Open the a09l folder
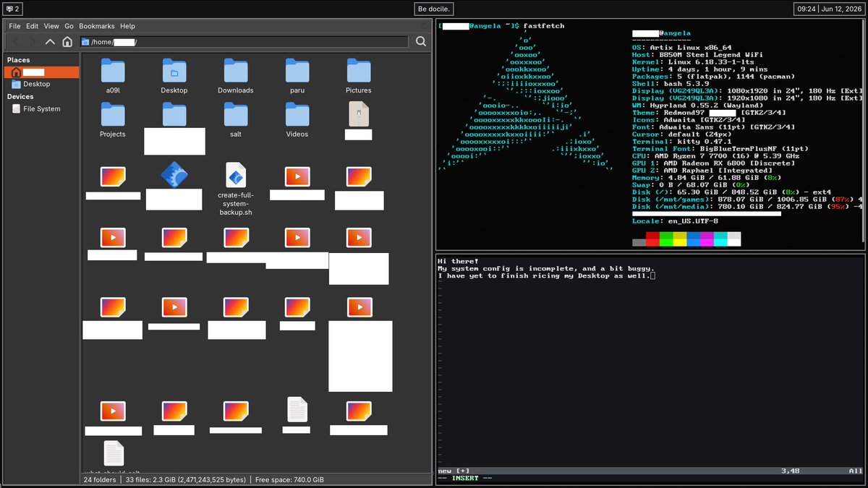The image size is (868, 488). 112,77
